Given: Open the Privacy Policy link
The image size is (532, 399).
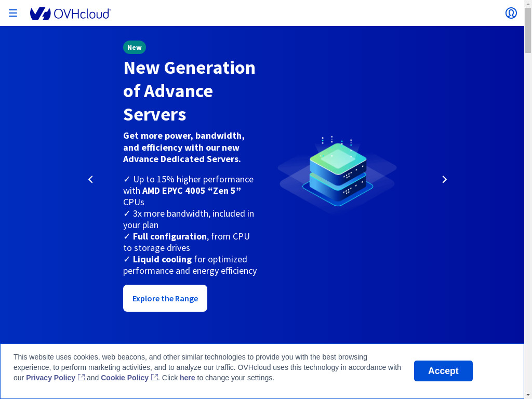Looking at the screenshot, I should (50, 378).
